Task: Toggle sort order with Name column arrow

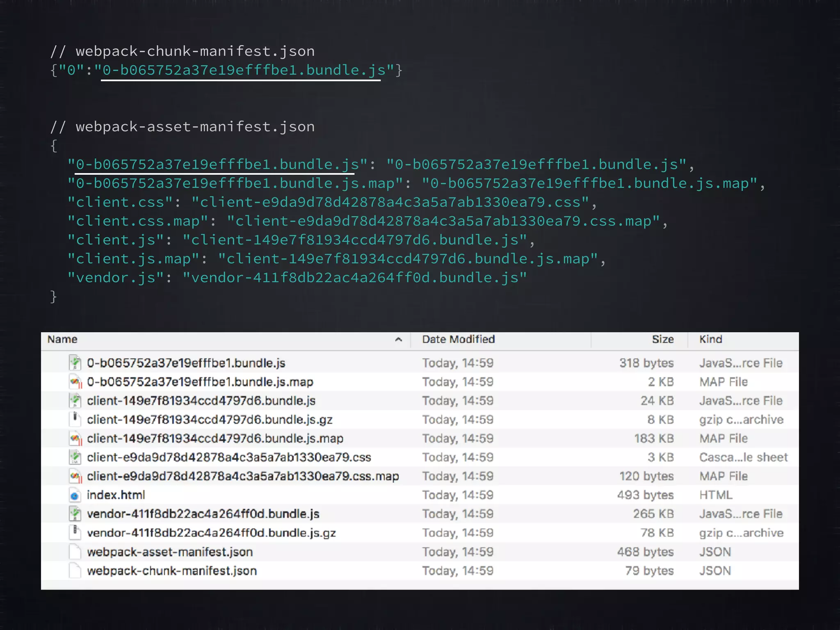Action: coord(398,340)
